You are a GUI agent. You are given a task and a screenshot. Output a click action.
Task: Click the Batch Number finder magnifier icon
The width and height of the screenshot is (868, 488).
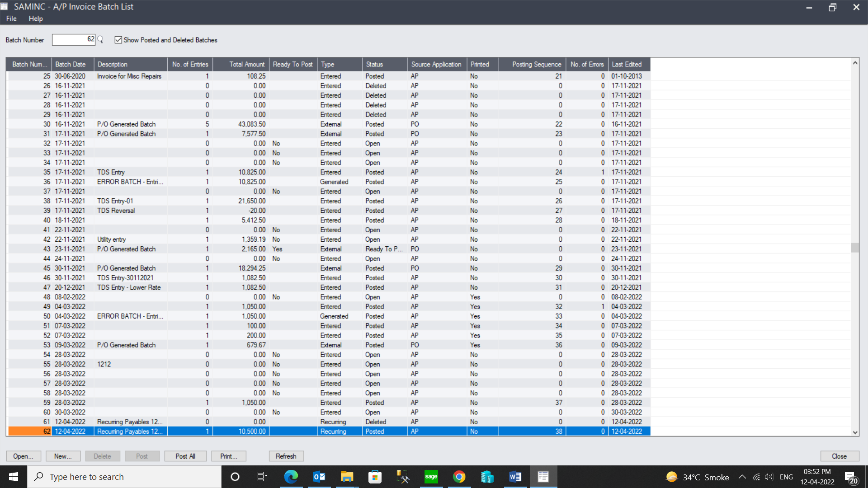coord(100,40)
